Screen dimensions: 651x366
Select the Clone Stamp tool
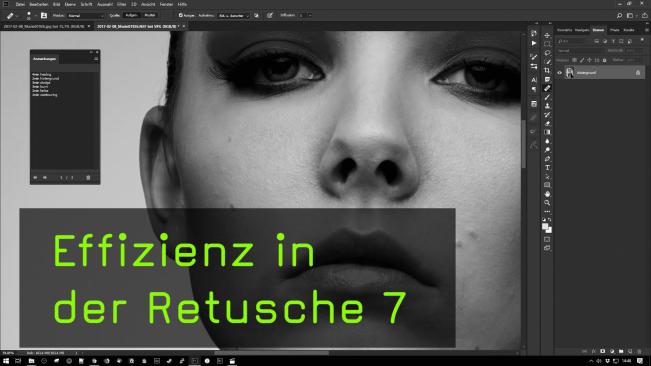547,106
